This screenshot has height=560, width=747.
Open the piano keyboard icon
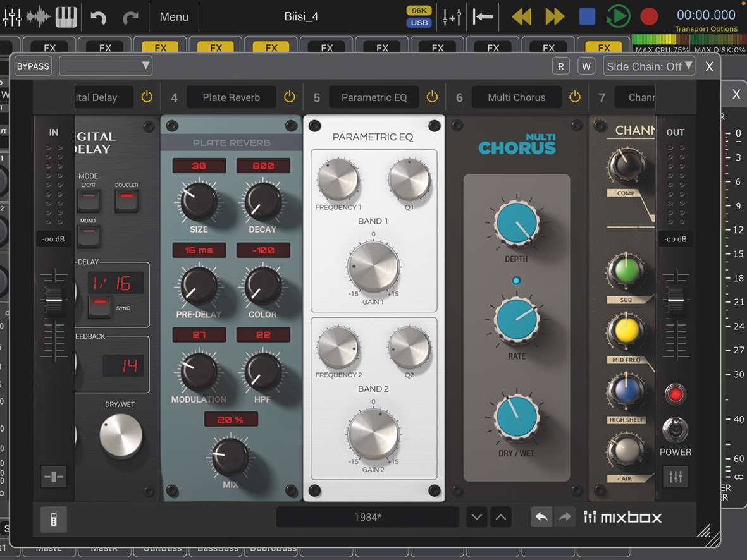(66, 16)
